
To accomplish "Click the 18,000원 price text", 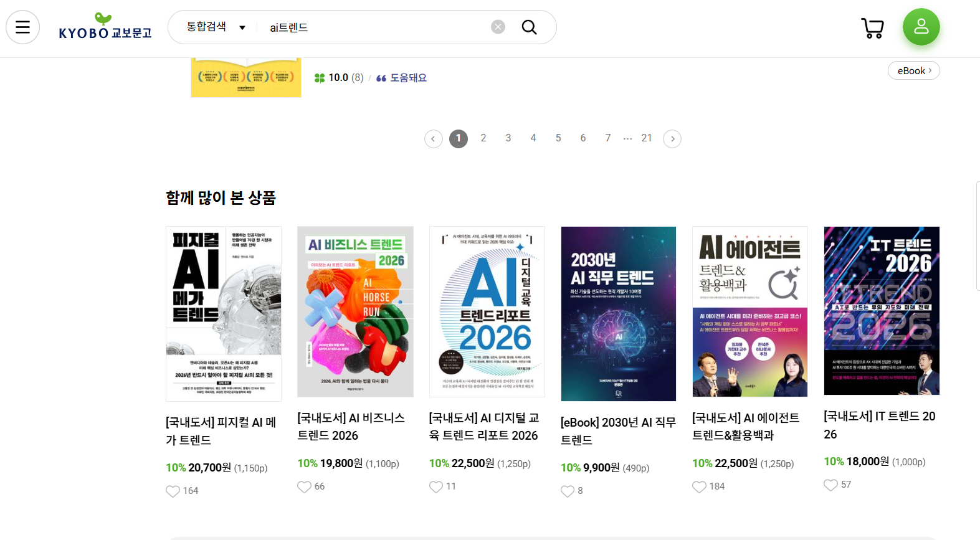I will tap(868, 462).
